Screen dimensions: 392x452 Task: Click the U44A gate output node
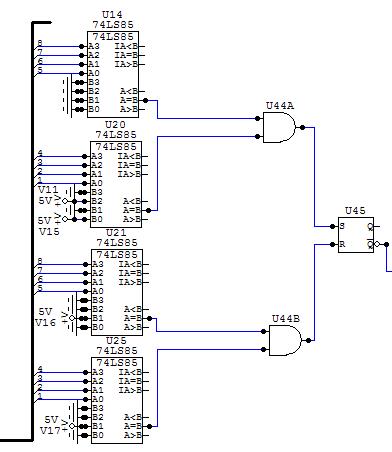point(302,127)
